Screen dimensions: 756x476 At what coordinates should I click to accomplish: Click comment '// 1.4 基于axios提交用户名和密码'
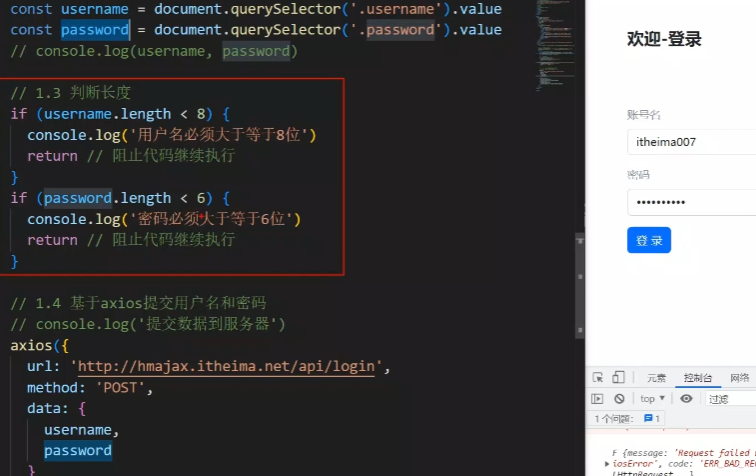tap(138, 303)
